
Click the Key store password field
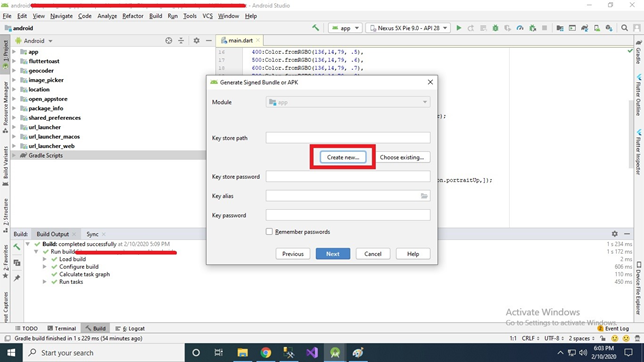tap(348, 177)
